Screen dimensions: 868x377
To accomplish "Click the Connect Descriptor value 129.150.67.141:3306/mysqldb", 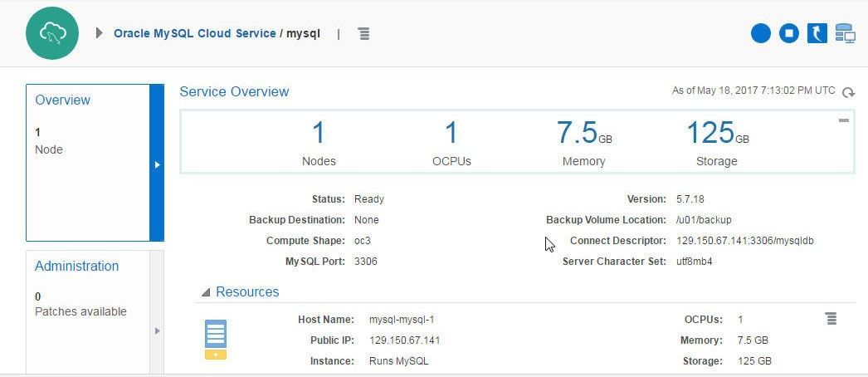I will (x=745, y=241).
